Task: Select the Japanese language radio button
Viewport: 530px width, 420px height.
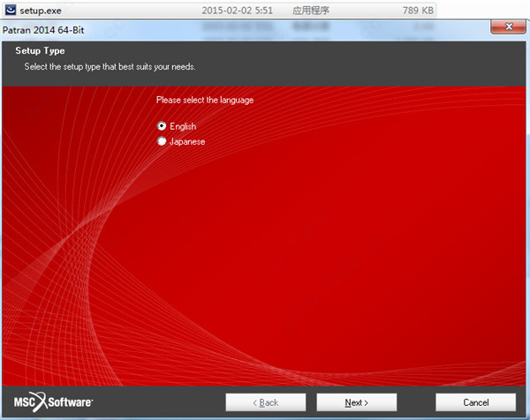Action: [162, 141]
